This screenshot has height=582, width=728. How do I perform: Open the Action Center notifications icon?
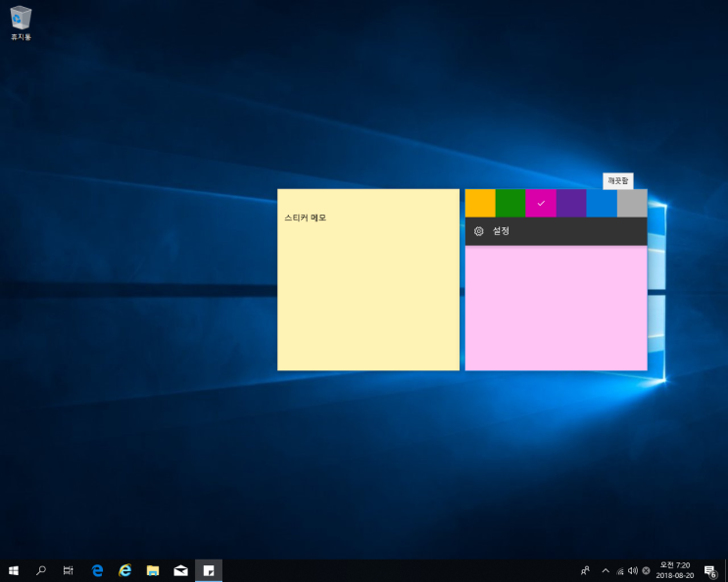(x=710, y=571)
